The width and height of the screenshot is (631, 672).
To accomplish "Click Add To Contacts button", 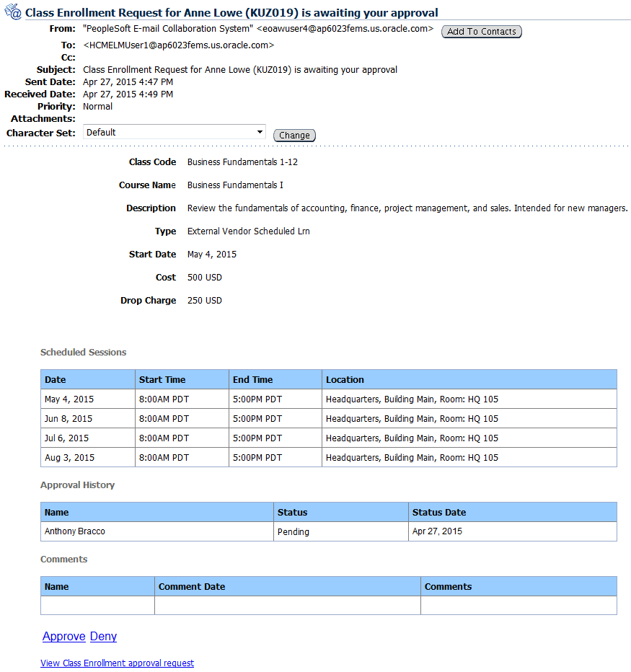I will pyautogui.click(x=481, y=32).
